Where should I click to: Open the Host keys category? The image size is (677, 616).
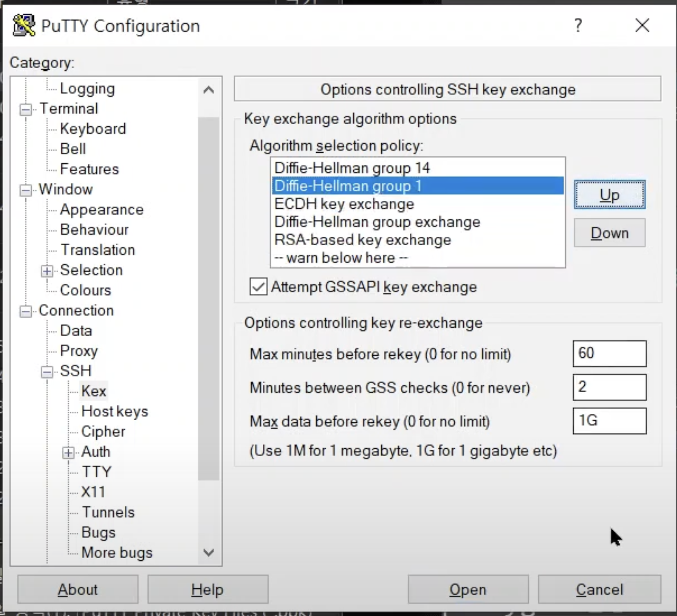click(115, 411)
